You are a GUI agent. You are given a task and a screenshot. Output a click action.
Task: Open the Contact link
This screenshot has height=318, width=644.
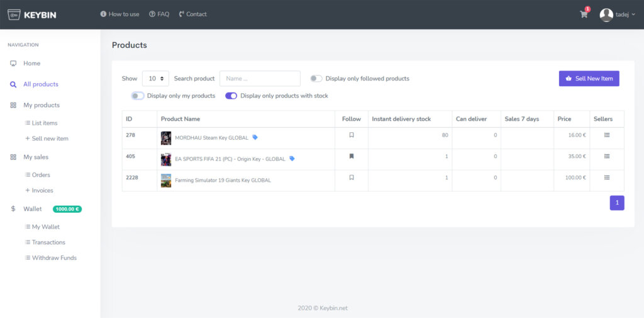coord(193,14)
